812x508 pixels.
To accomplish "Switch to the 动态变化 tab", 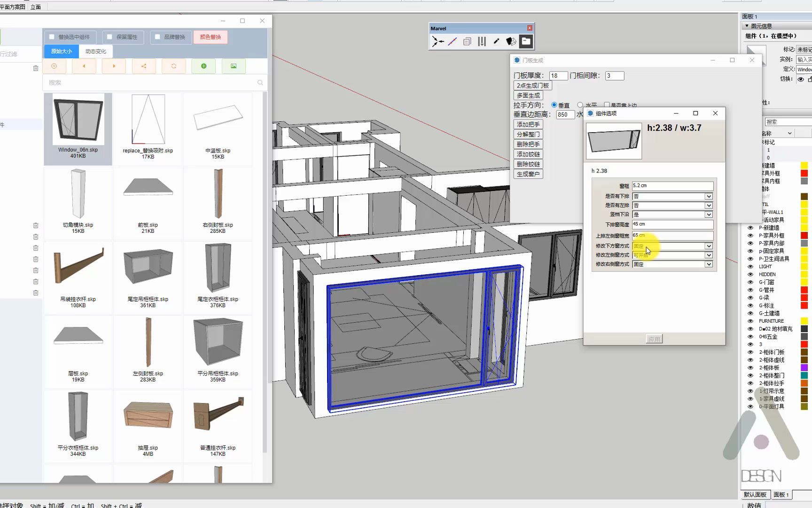I will (x=96, y=51).
